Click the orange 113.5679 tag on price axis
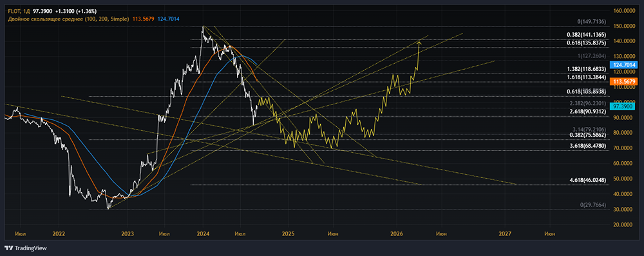This screenshot has height=256, width=644. click(625, 81)
